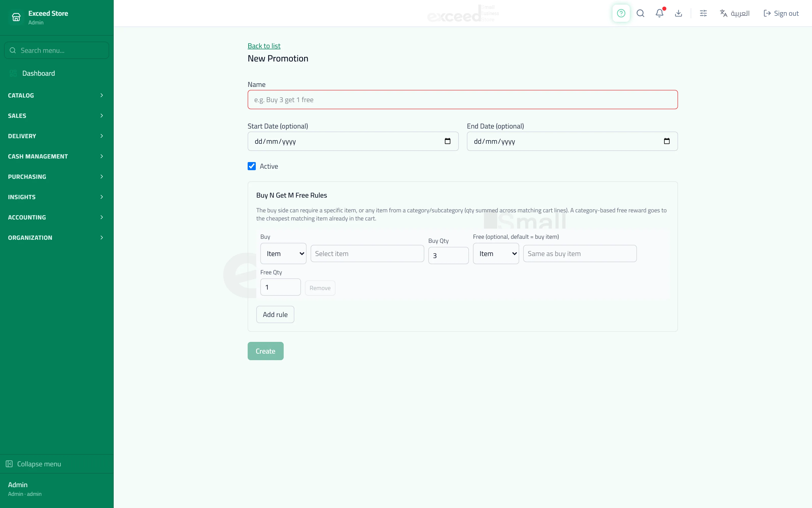Click the Exceed Store shop icon
The height and width of the screenshot is (508, 812).
16,17
